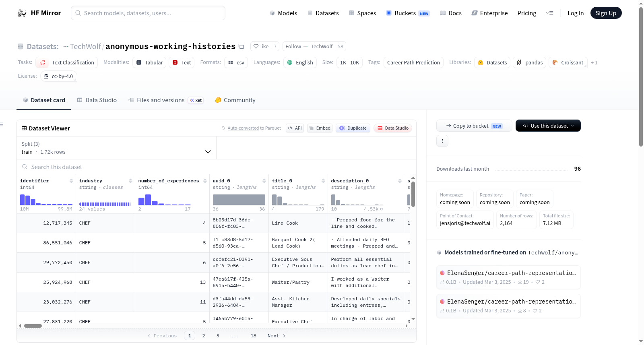The image size is (644, 345).
Task: Open the cc-by-4.0 license tag
Action: pyautogui.click(x=59, y=76)
